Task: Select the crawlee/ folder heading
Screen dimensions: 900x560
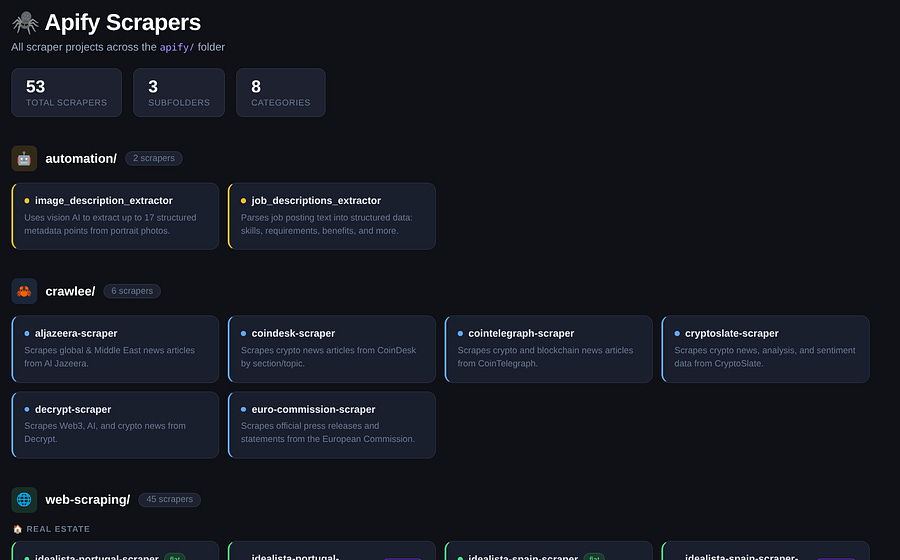Action: pyautogui.click(x=70, y=291)
